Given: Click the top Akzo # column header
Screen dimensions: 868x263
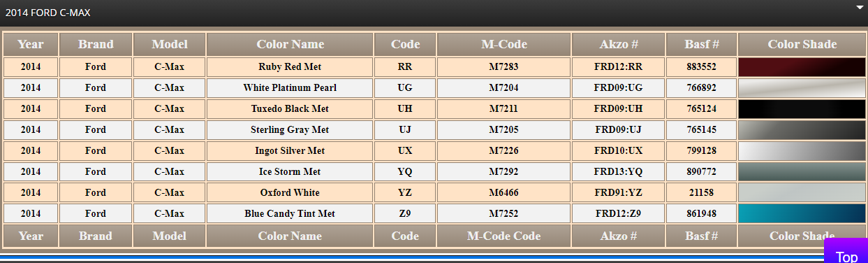Looking at the screenshot, I should coord(619,44).
